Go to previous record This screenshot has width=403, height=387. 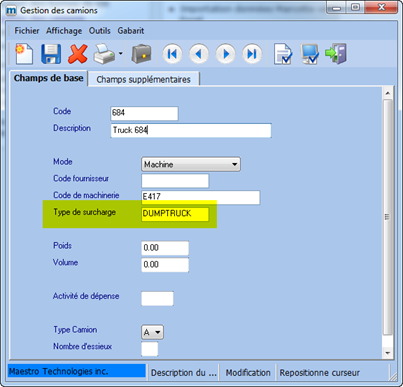click(x=199, y=54)
